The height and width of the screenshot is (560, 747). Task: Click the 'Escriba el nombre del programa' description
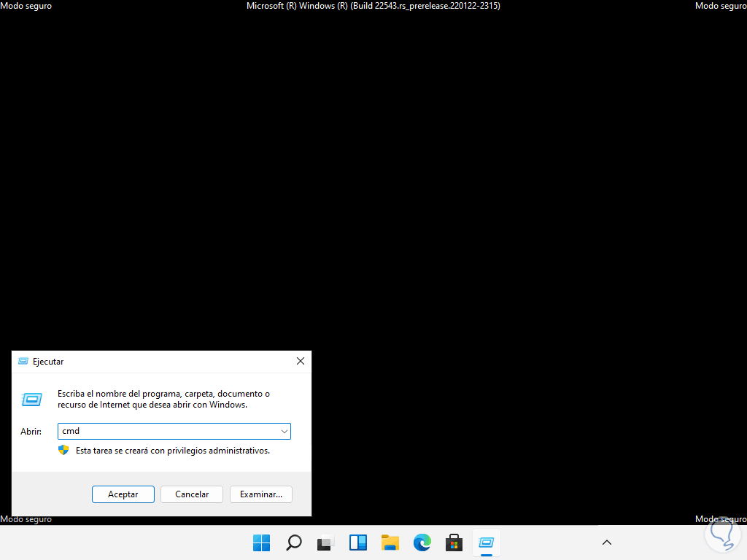pos(164,399)
